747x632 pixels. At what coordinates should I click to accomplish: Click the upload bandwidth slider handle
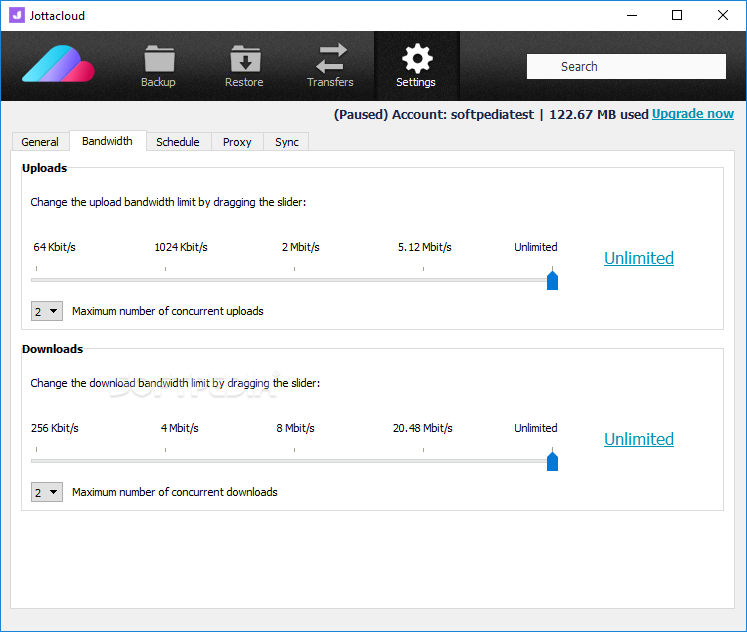pos(552,280)
